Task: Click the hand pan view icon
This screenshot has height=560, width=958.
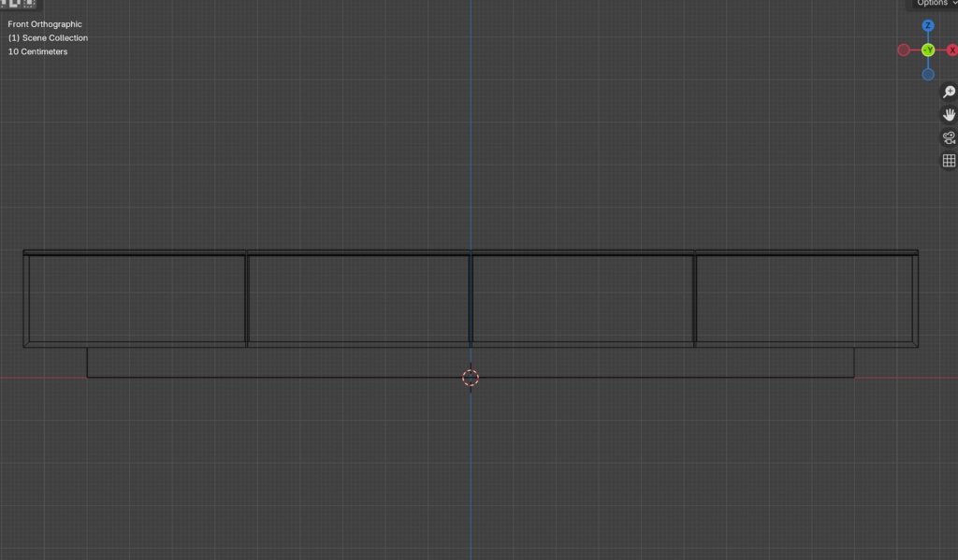Action: [x=949, y=115]
